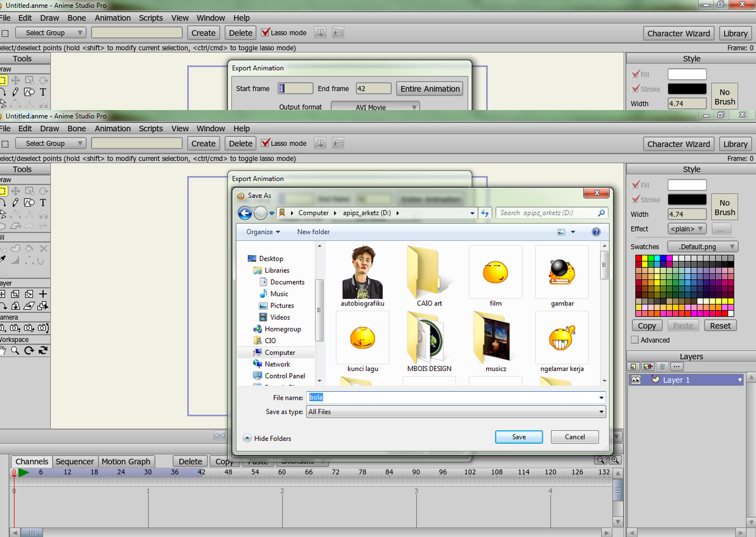Select the Zoom Camera tool
The image size is (756, 537).
point(15,328)
